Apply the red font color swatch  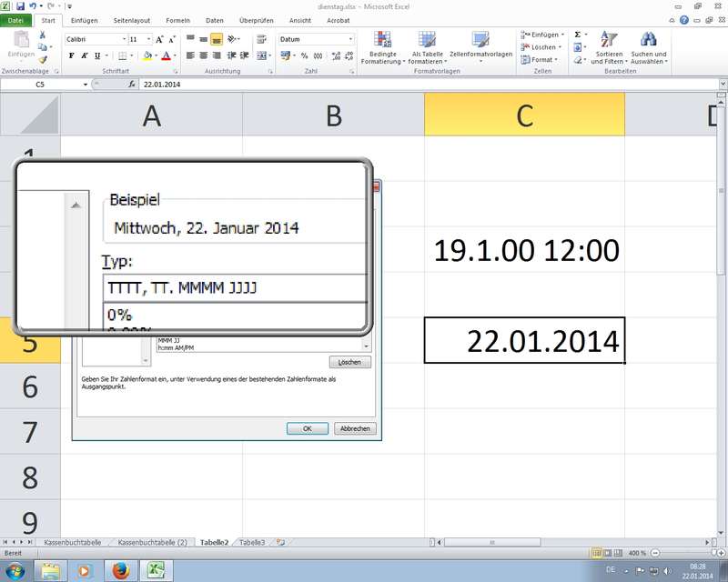[167, 55]
